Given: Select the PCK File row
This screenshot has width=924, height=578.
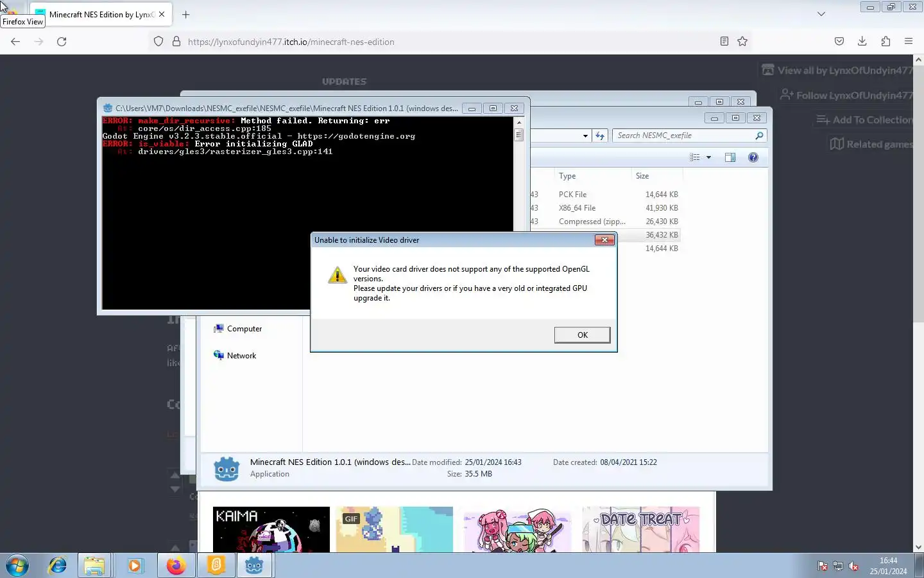Looking at the screenshot, I should point(605,194).
